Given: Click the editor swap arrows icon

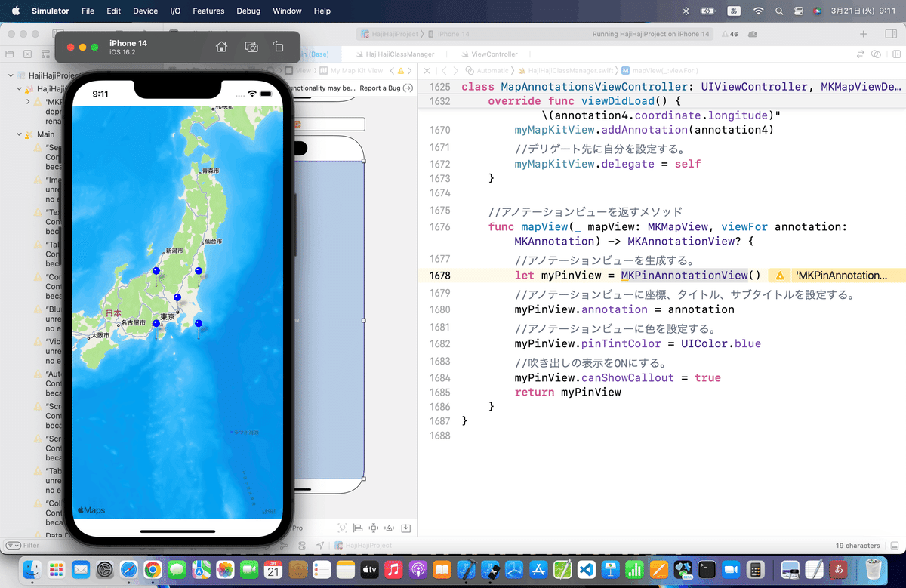Looking at the screenshot, I should (860, 54).
